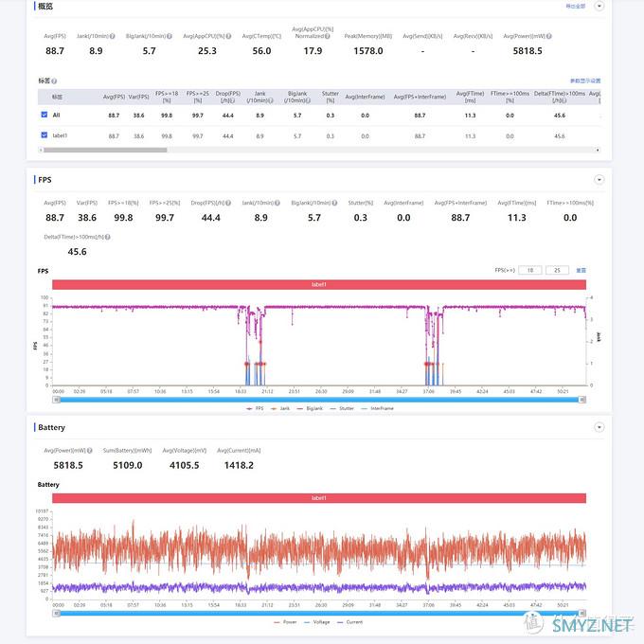The width and height of the screenshot is (644, 644).
Task: Open help icon next to Avg(Power)[mW] in overview
Action: point(548,36)
